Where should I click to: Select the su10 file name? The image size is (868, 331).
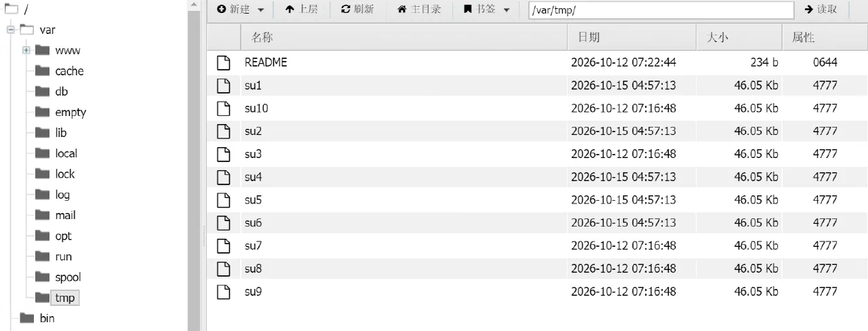[x=256, y=109]
